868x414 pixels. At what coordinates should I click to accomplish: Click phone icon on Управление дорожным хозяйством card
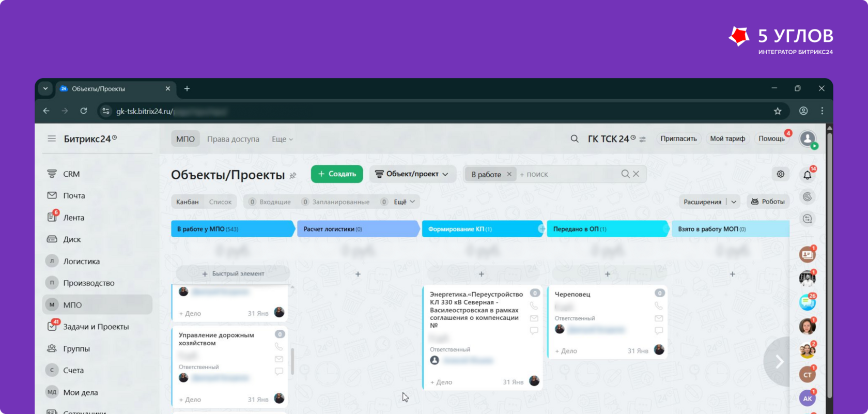click(279, 346)
